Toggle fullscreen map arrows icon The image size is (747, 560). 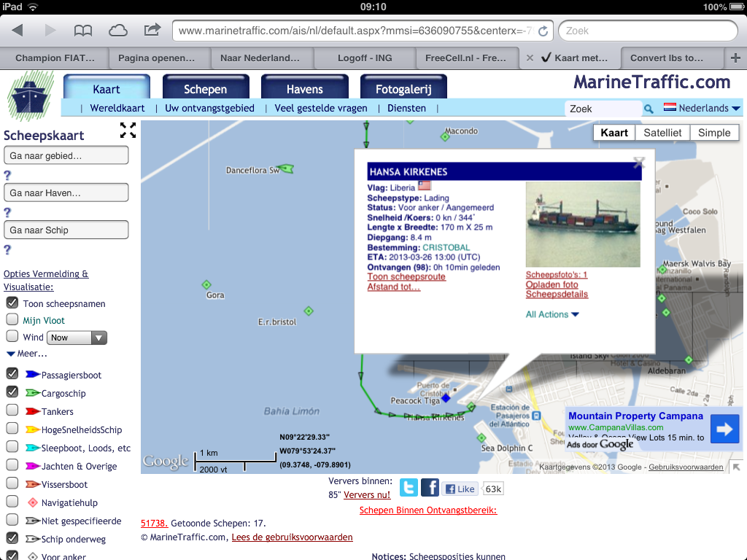(x=128, y=130)
